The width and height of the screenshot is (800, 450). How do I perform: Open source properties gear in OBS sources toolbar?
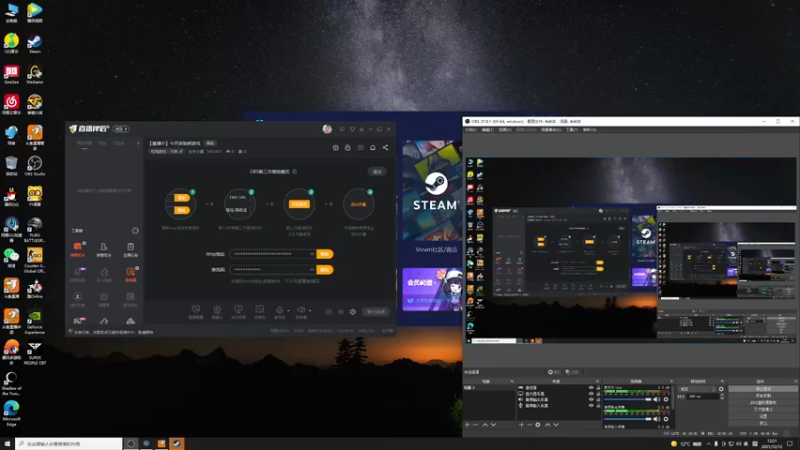point(538,424)
